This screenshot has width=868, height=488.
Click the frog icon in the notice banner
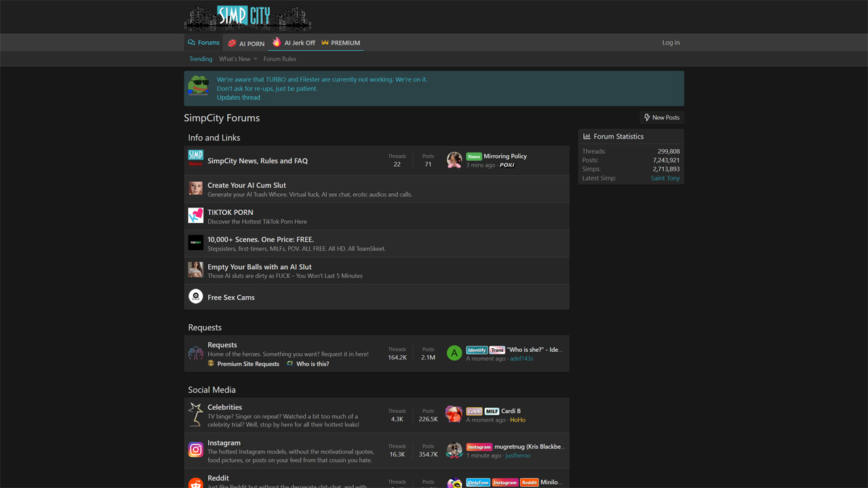pyautogui.click(x=198, y=86)
